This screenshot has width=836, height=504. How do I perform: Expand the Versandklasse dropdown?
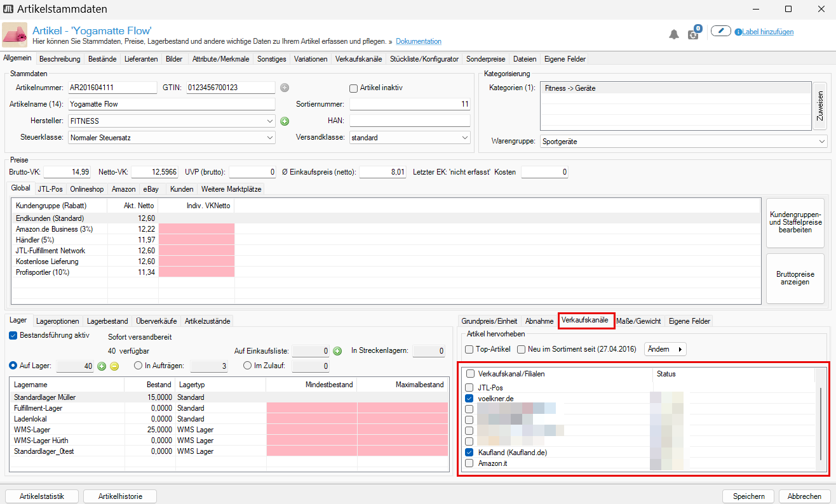pyautogui.click(x=465, y=137)
